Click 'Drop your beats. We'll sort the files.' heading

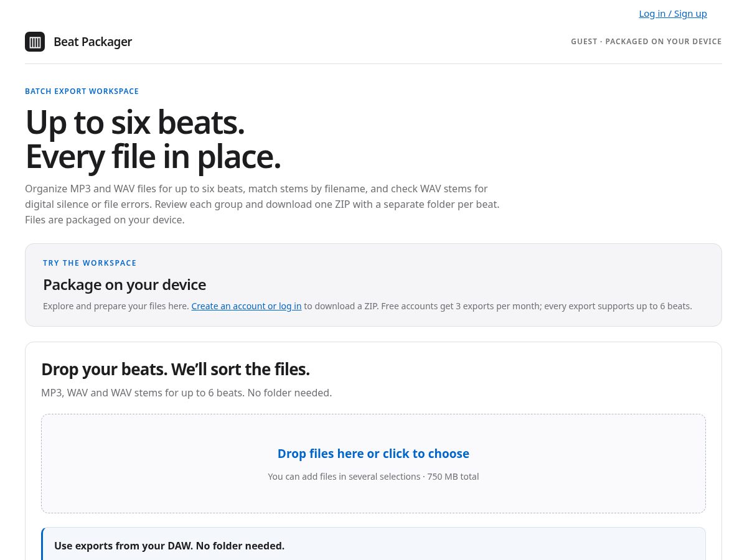[176, 369]
